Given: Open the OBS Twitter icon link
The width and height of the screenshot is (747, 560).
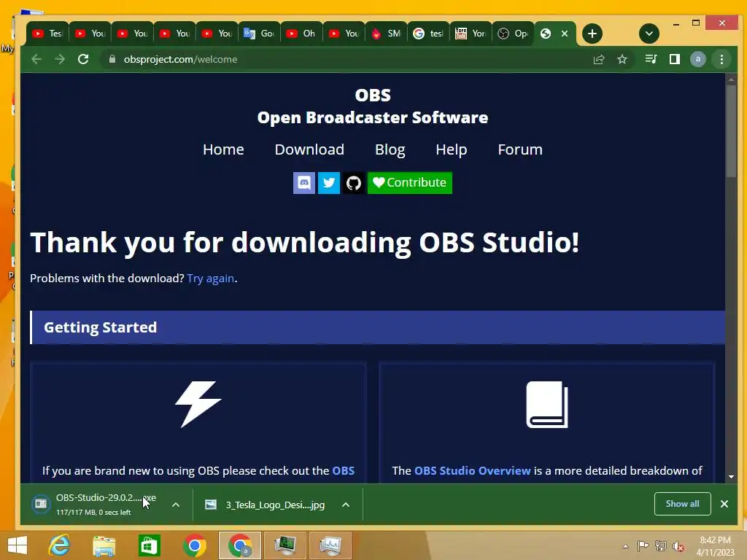Looking at the screenshot, I should (x=329, y=183).
